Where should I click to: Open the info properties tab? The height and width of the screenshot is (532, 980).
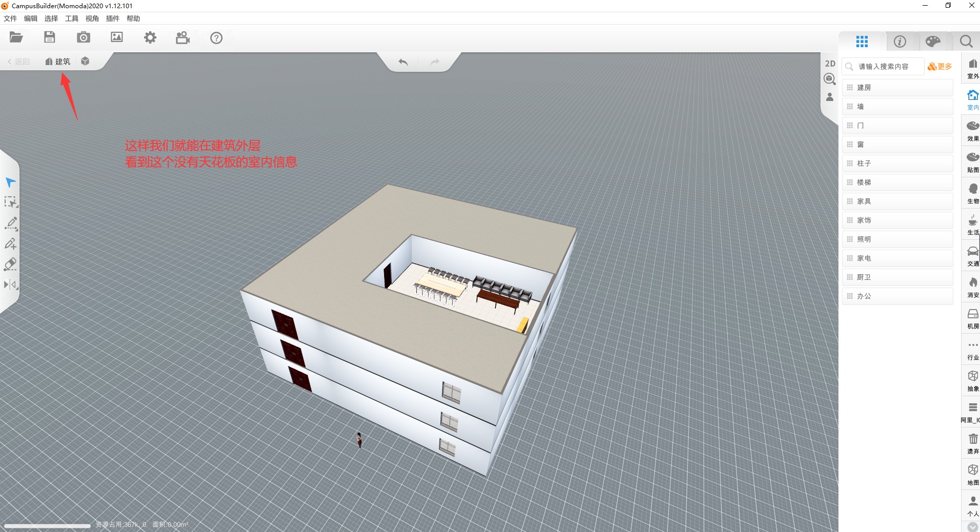point(900,42)
